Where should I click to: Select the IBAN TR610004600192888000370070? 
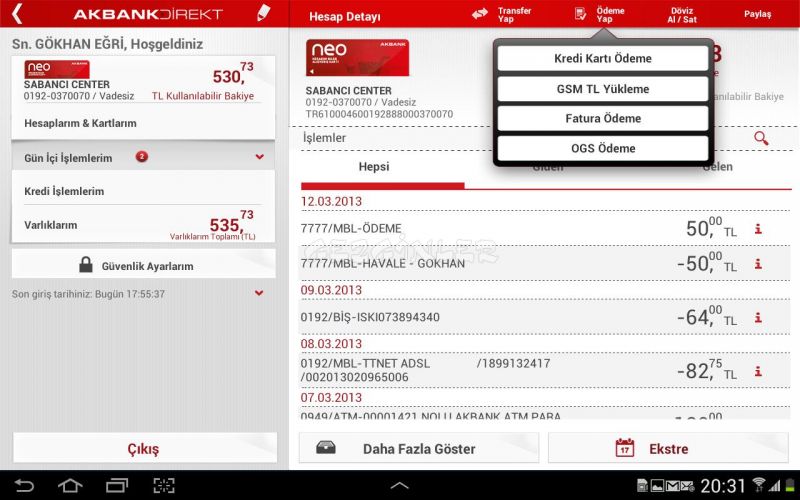pyautogui.click(x=379, y=114)
